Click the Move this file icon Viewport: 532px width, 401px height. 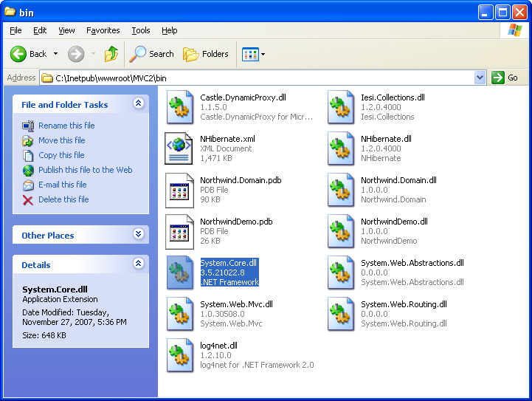(27, 140)
